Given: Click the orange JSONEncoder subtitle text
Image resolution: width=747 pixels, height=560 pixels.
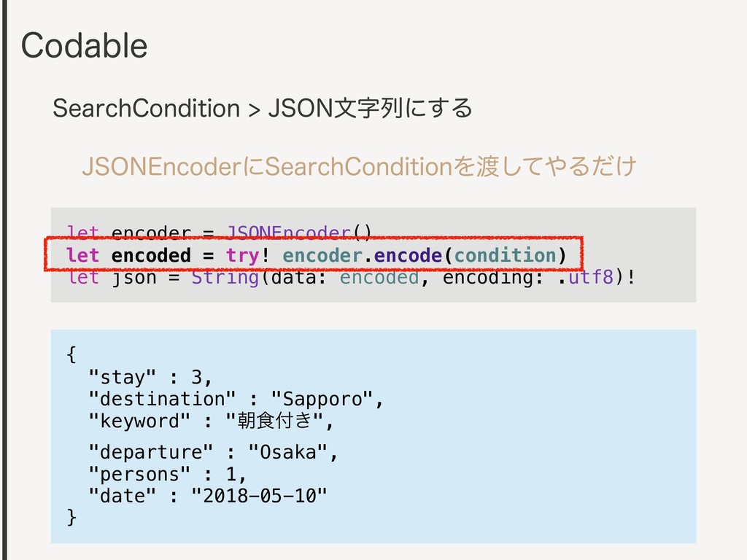Looking at the screenshot, I should 359,167.
